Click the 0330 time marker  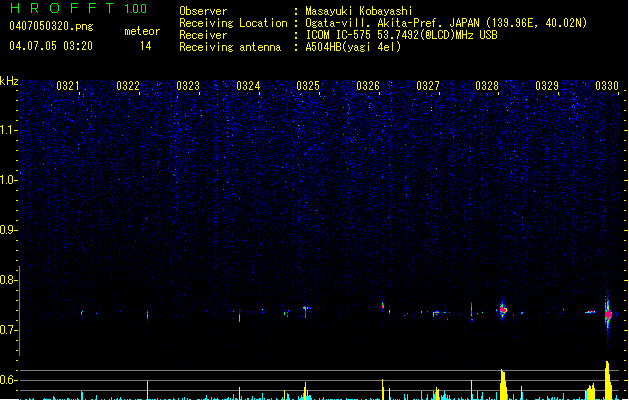click(607, 86)
